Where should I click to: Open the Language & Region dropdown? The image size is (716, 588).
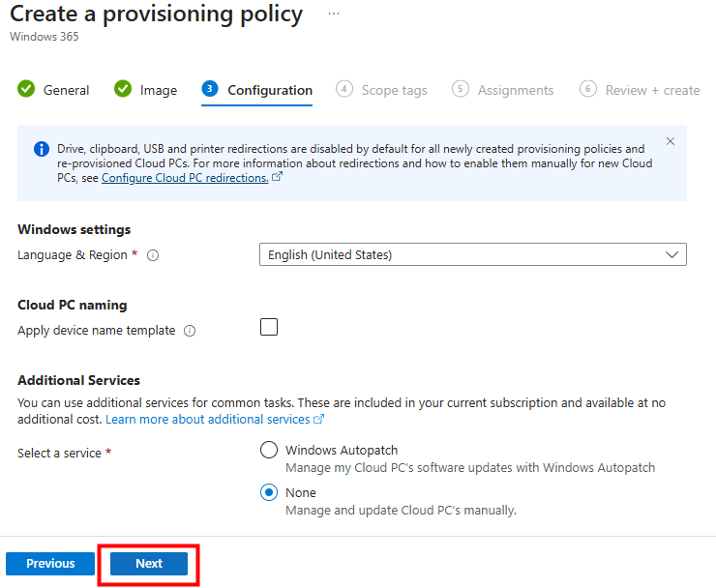point(473,255)
